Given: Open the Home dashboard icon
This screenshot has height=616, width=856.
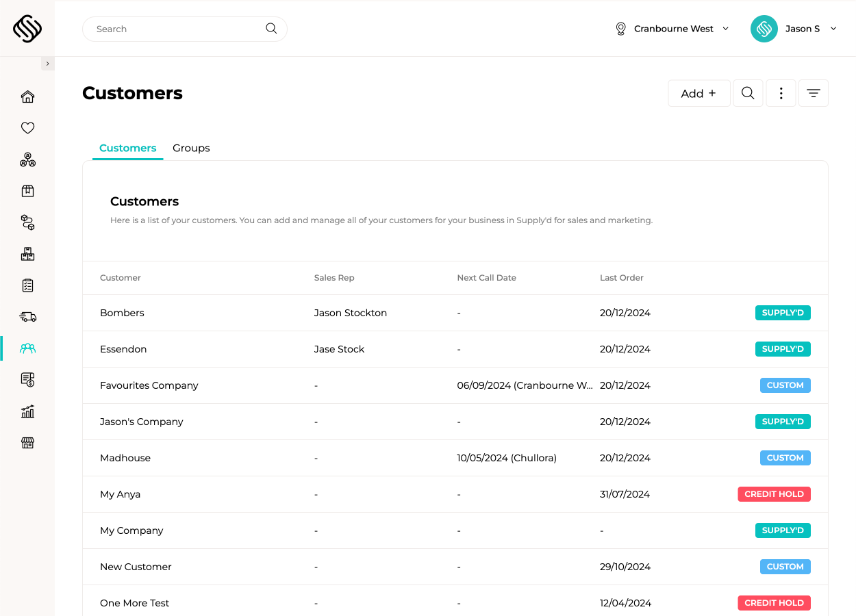Looking at the screenshot, I should (x=27, y=97).
